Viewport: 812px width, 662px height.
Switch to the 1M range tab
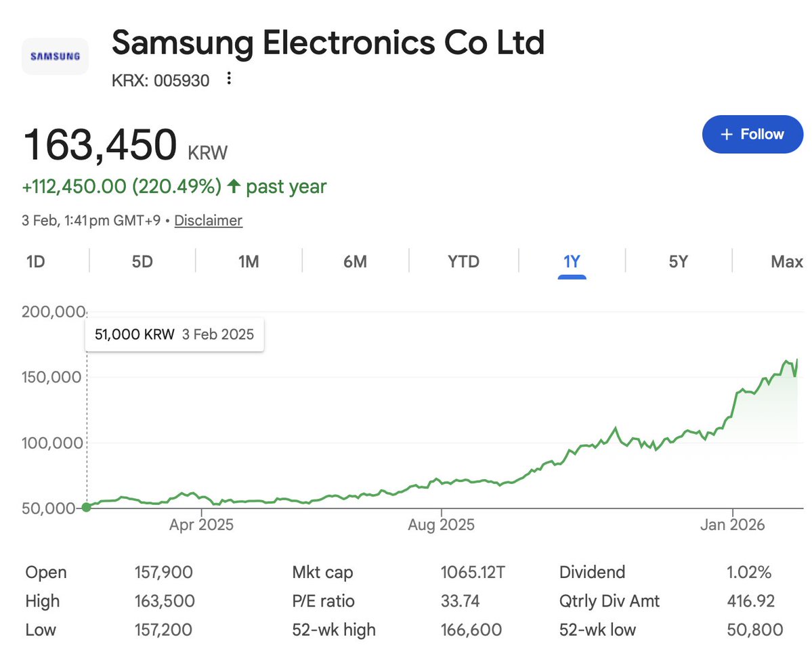tap(249, 261)
